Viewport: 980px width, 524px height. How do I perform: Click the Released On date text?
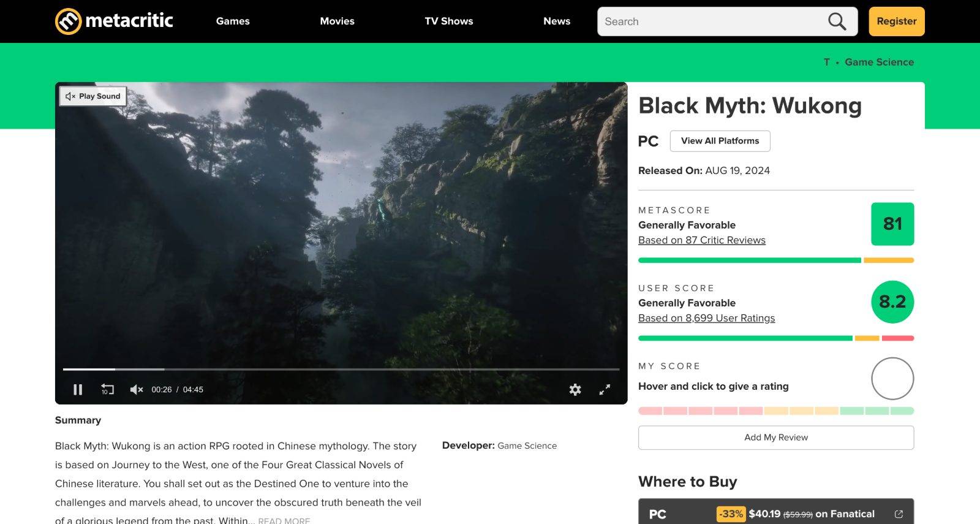(704, 170)
